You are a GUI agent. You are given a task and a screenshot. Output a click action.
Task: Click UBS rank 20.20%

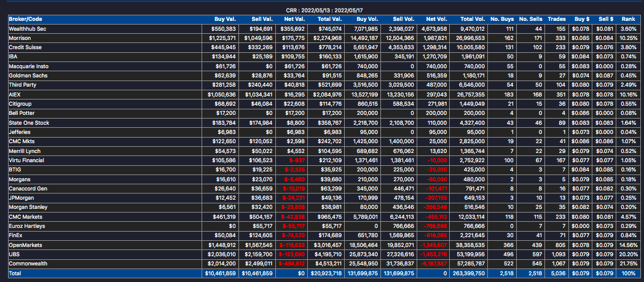click(x=629, y=254)
